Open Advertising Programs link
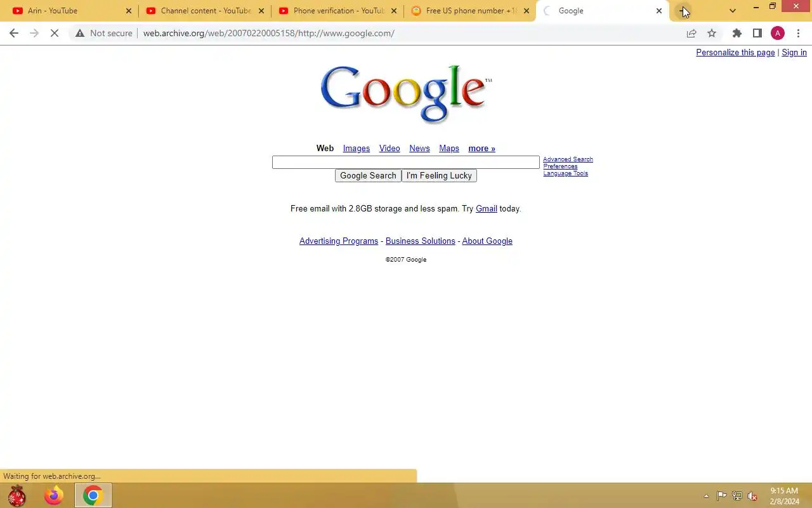Screen dimensions: 812x508 point(339,241)
